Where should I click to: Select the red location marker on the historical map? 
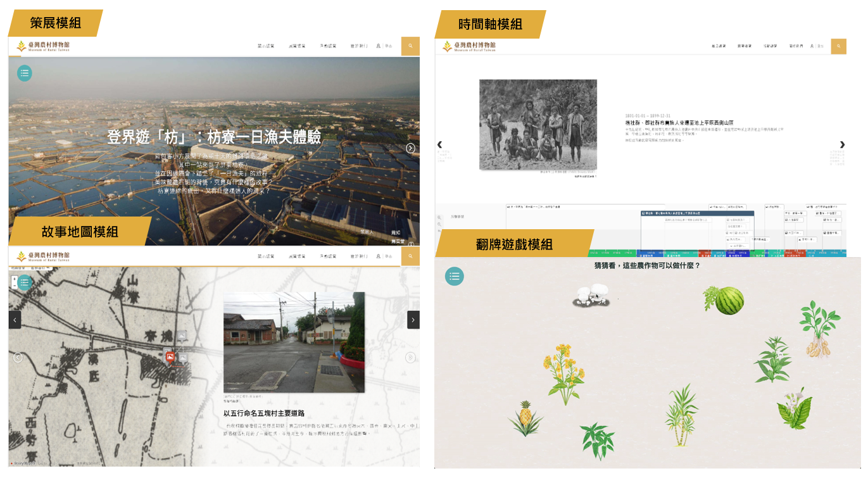click(169, 356)
